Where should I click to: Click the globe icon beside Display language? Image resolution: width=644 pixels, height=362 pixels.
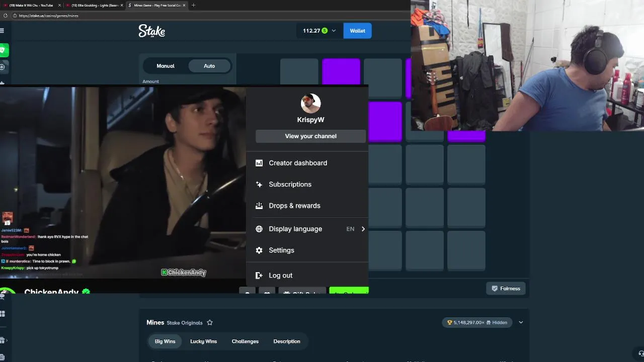tap(259, 229)
